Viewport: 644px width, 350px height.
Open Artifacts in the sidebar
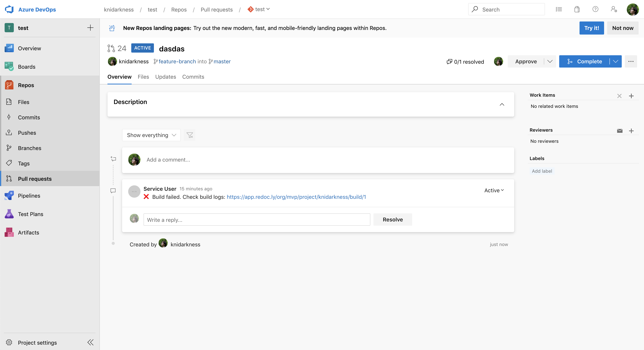[50, 233]
